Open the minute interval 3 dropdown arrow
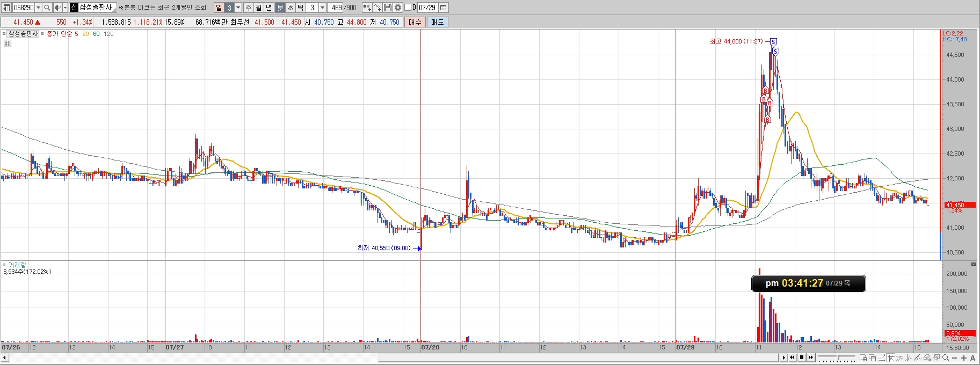The height and width of the screenshot is (365, 980). pyautogui.click(x=322, y=8)
